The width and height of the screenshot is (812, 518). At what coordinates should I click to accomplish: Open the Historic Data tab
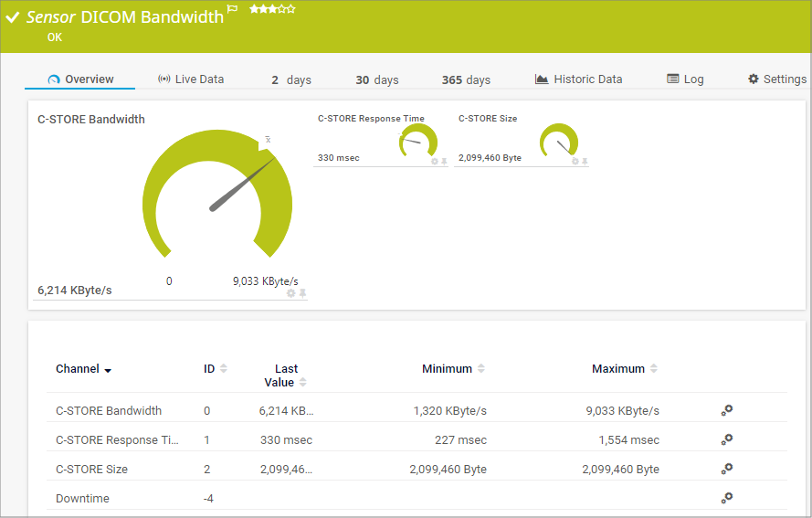pyautogui.click(x=578, y=79)
